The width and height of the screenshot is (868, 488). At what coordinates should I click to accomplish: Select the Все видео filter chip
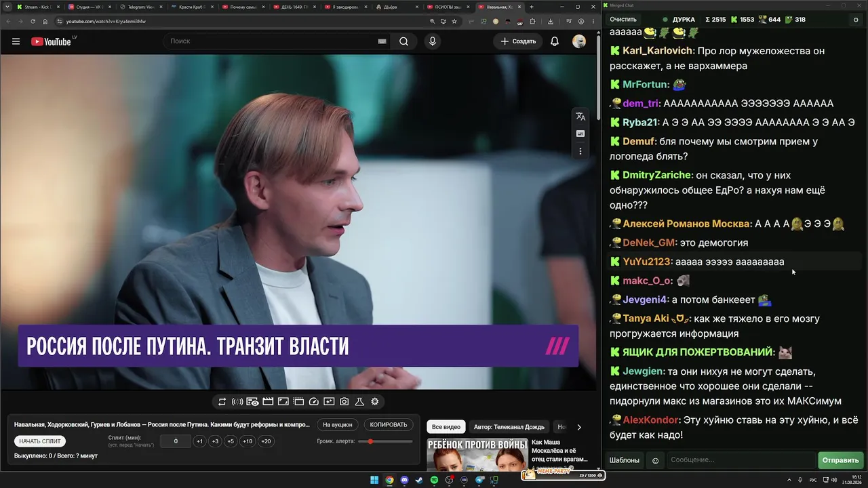[446, 427]
